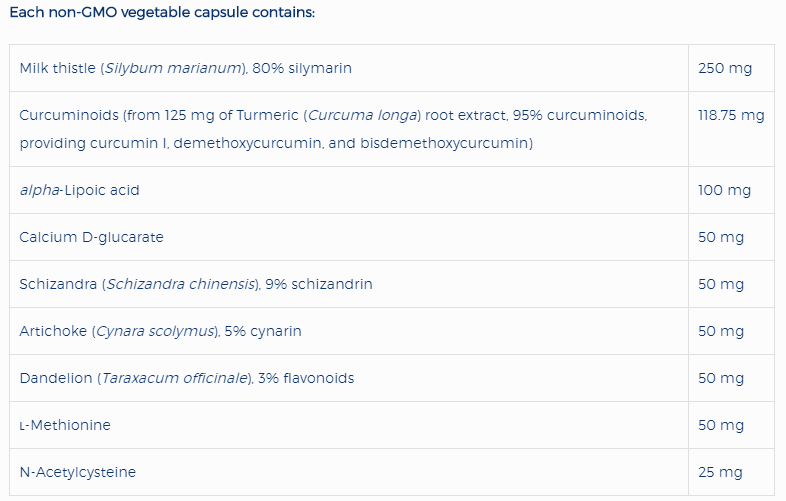
Task: Click the N-Acetylcysteine ingredient row
Action: tap(77, 472)
